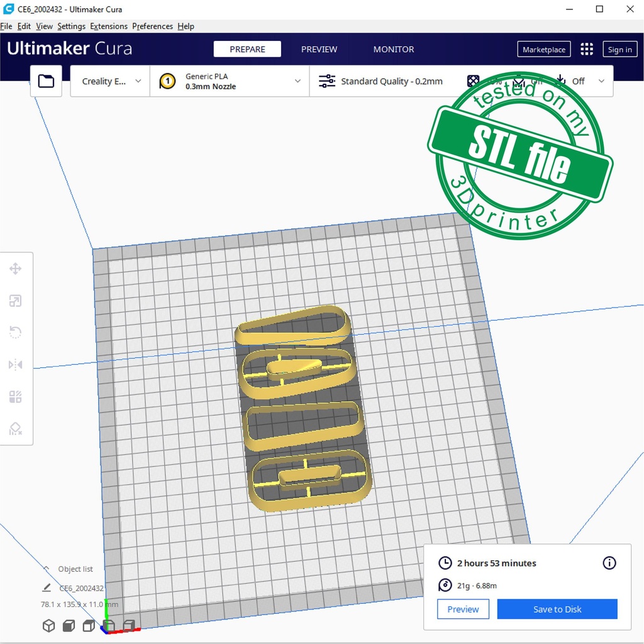Image resolution: width=644 pixels, height=644 pixels.
Task: Open the Extensions menu
Action: [108, 26]
